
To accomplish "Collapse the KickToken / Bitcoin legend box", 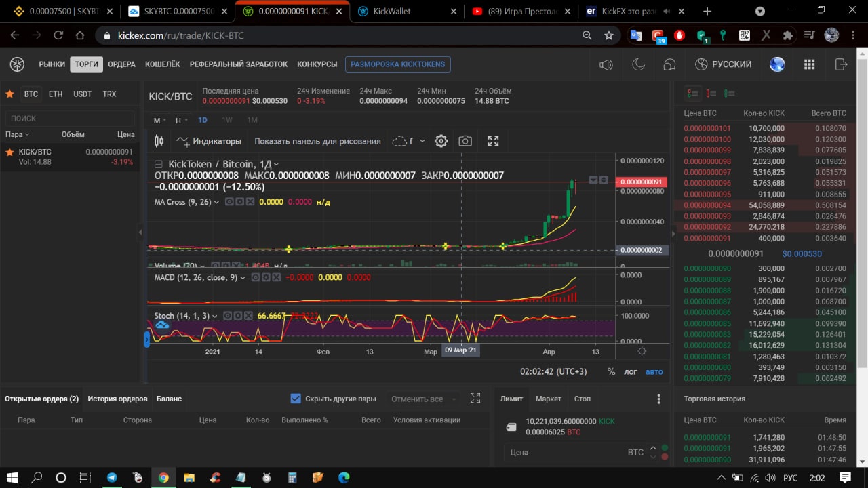I will click(x=159, y=164).
